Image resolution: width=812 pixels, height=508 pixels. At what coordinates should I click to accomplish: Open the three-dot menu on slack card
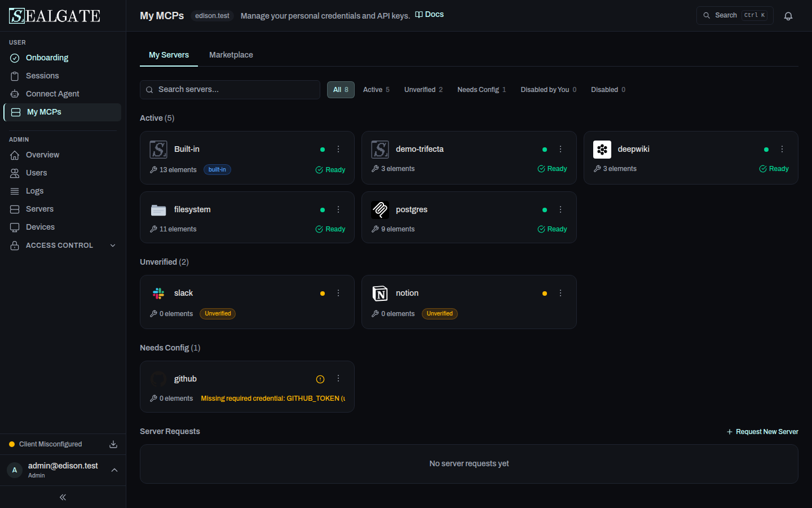click(x=338, y=293)
